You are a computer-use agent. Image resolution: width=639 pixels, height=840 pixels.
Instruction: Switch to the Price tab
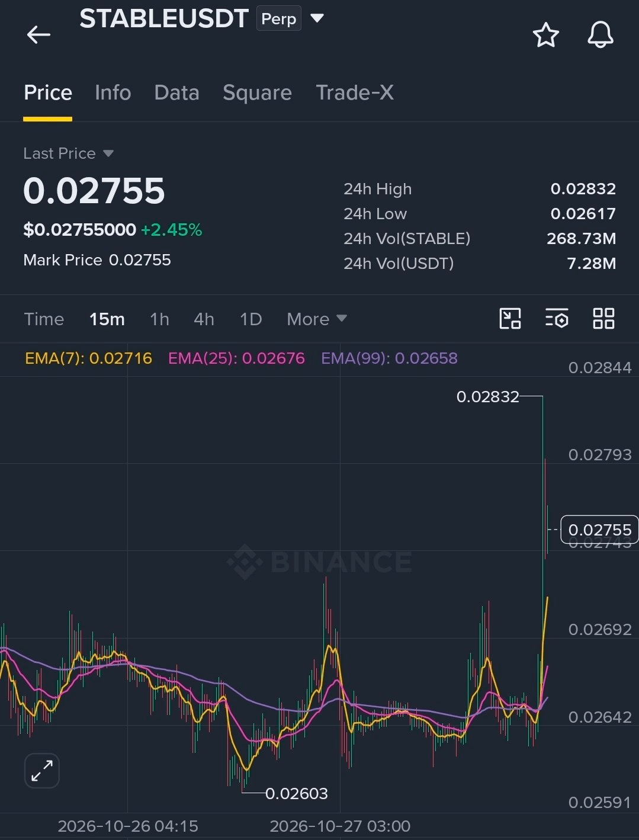coord(48,93)
